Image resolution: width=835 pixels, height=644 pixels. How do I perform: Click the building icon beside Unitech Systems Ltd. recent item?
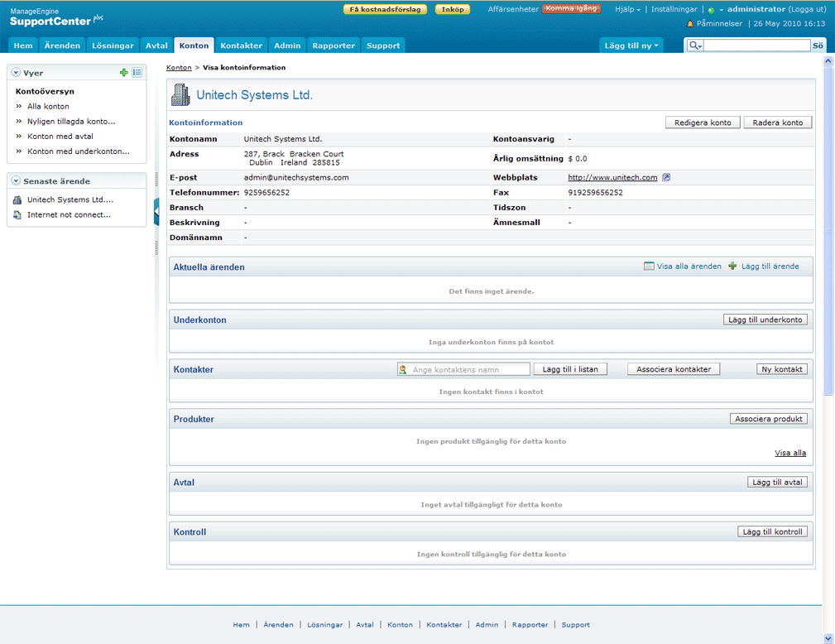pyautogui.click(x=17, y=199)
